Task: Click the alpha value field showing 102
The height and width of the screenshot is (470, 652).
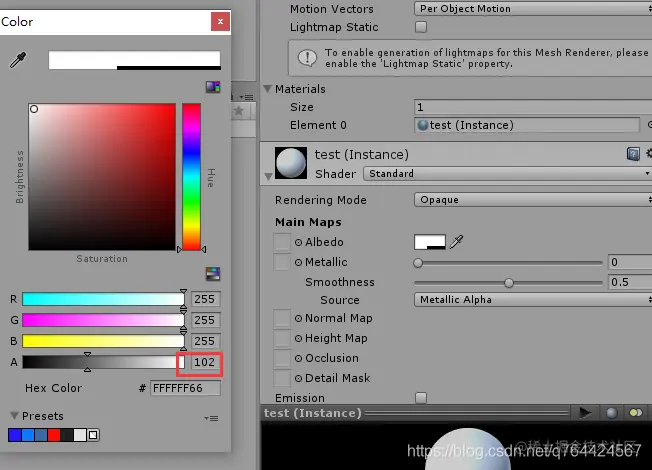Action: click(x=206, y=362)
